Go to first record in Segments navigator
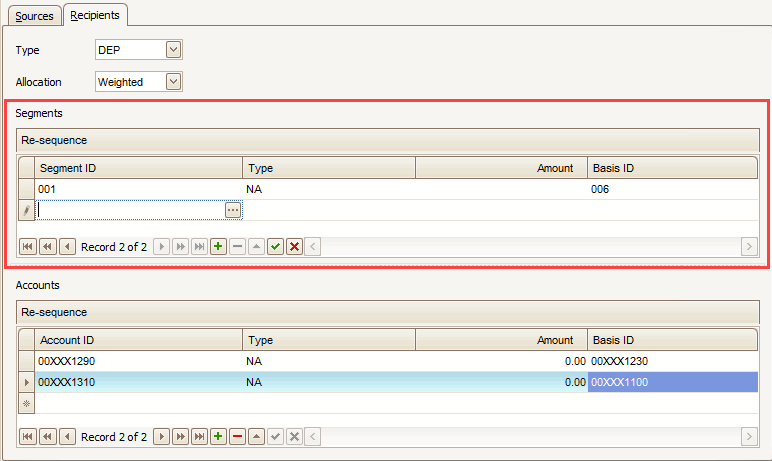772x461 pixels. pos(28,247)
